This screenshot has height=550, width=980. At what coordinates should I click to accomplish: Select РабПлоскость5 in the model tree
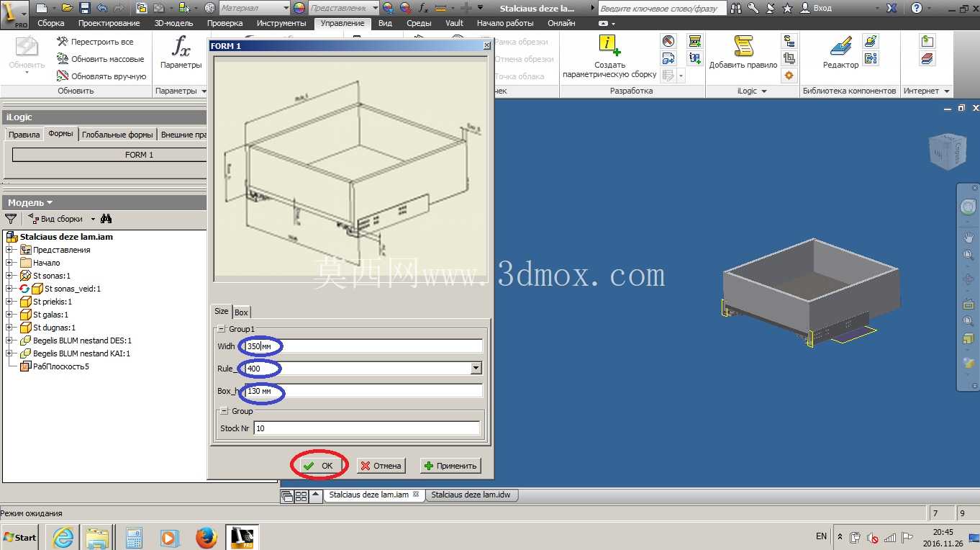[60, 366]
